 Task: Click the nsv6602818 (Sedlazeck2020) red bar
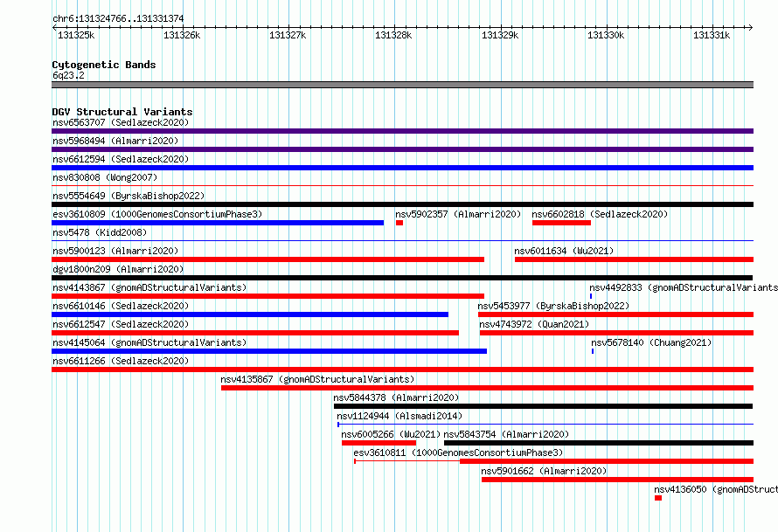[561, 223]
